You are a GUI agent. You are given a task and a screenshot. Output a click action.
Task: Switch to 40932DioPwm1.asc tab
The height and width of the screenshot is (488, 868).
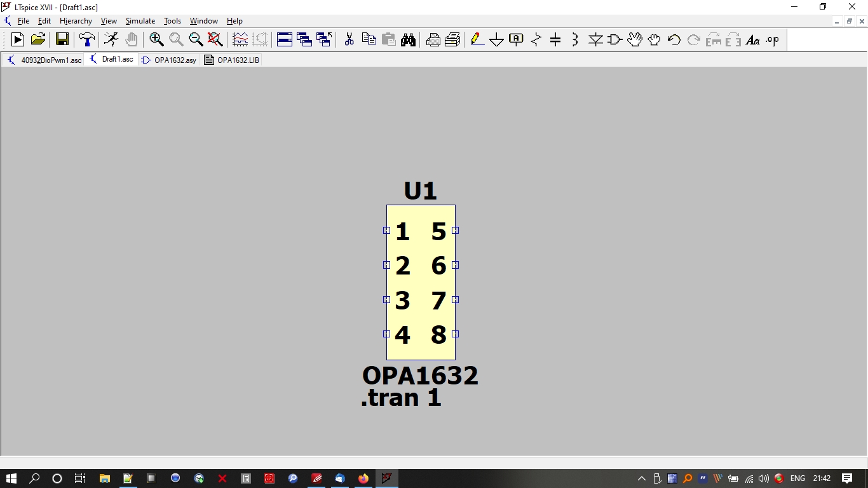pos(44,60)
